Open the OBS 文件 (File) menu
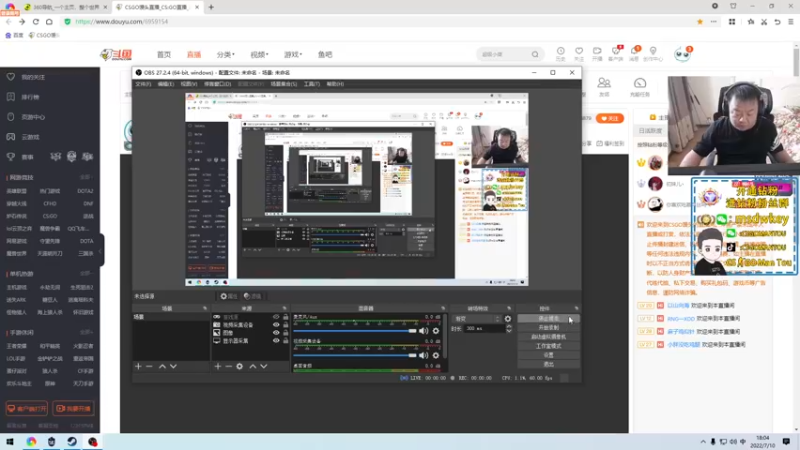Viewport: 800px width, 450px height. coord(143,84)
